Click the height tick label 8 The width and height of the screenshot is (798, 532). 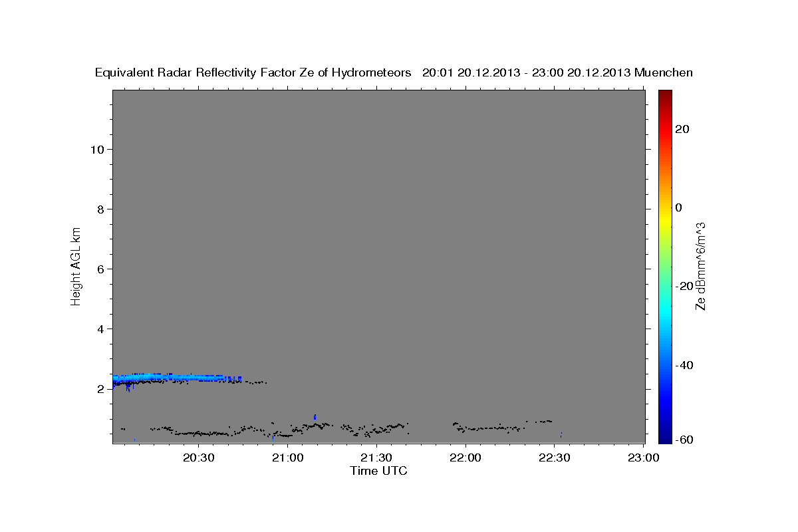tap(101, 209)
